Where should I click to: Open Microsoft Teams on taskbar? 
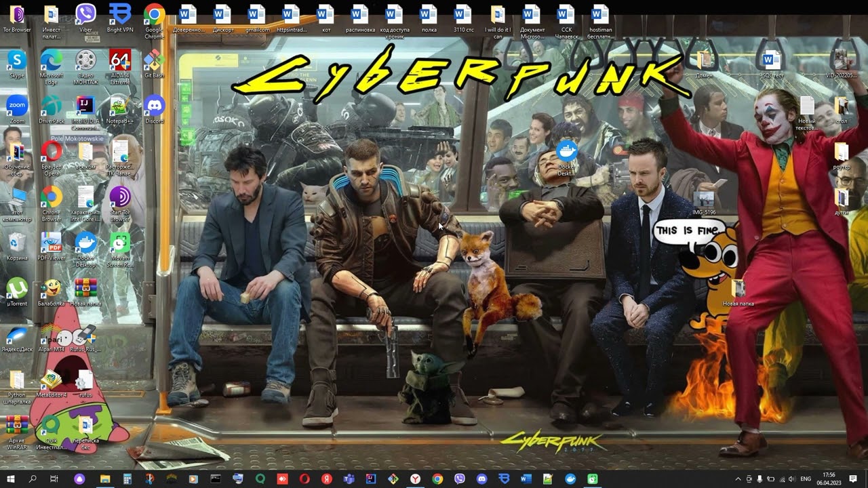349,479
